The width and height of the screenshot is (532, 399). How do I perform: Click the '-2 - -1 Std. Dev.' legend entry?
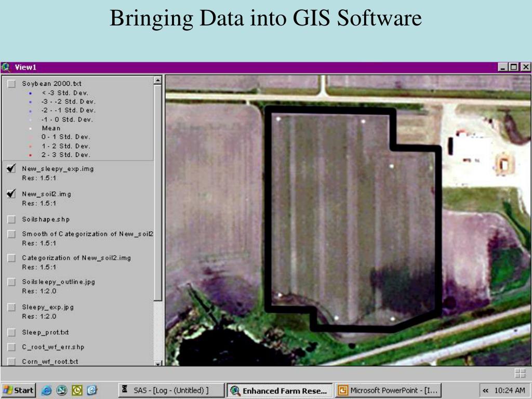68,110
